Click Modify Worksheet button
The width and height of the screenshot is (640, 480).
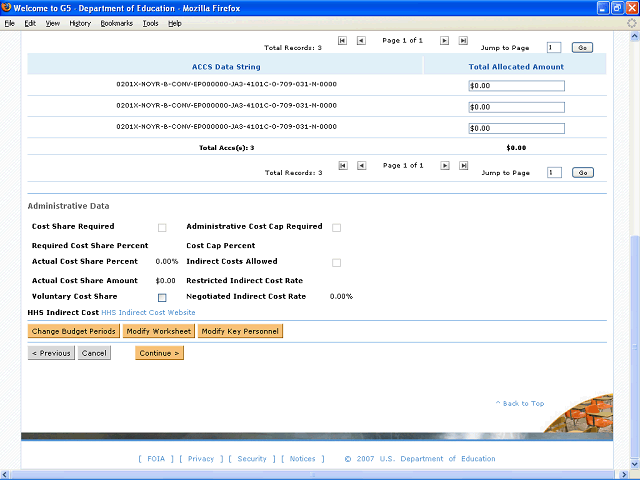click(158, 331)
